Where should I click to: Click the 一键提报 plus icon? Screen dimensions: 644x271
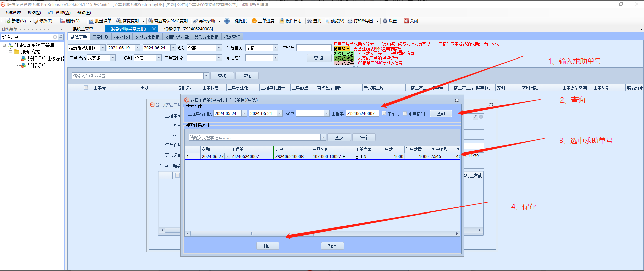(x=227, y=21)
